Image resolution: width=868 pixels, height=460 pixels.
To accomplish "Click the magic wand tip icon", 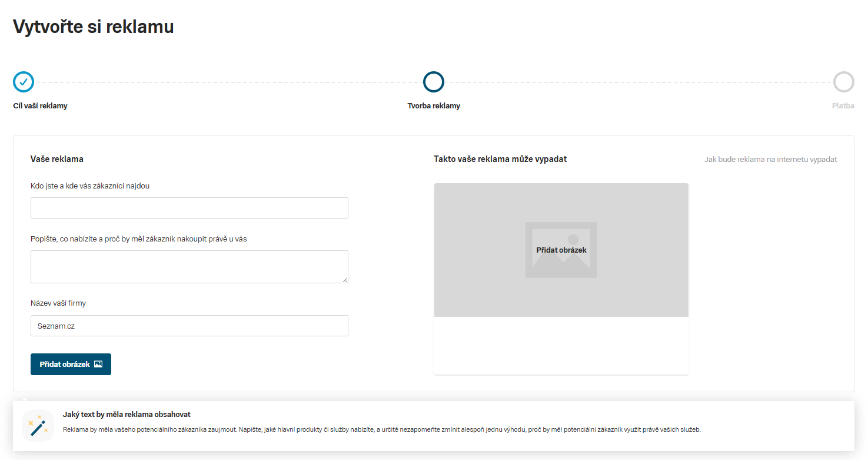I will 38,425.
